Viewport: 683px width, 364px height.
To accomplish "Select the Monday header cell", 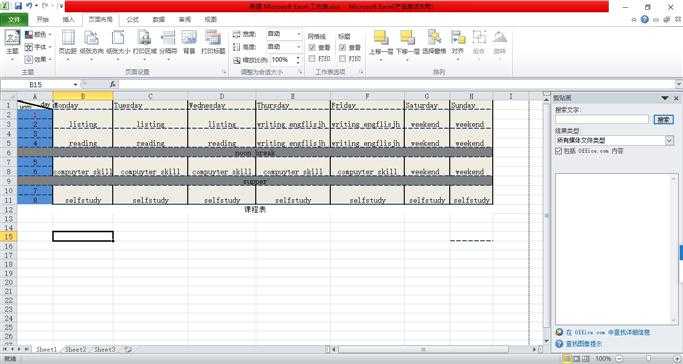I will coord(83,105).
